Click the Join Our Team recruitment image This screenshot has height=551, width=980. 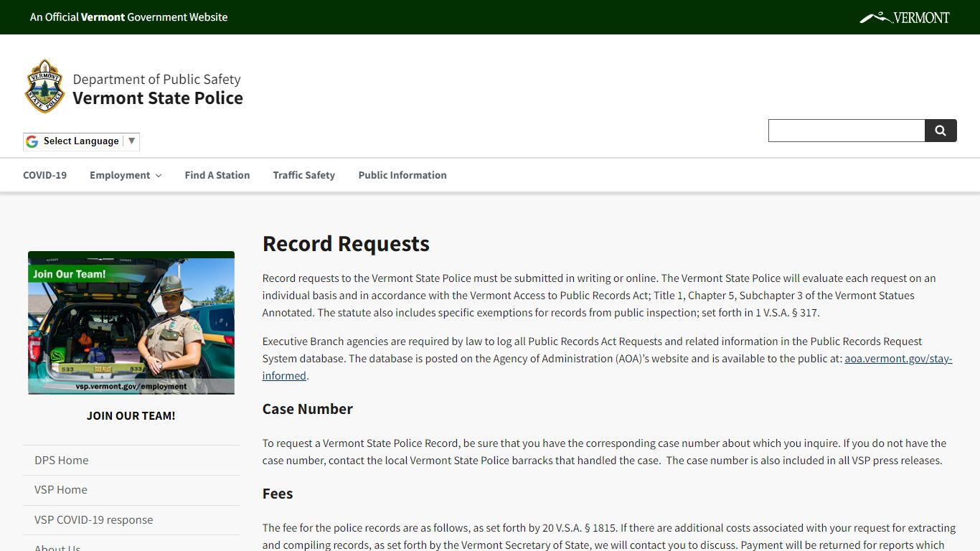point(131,323)
